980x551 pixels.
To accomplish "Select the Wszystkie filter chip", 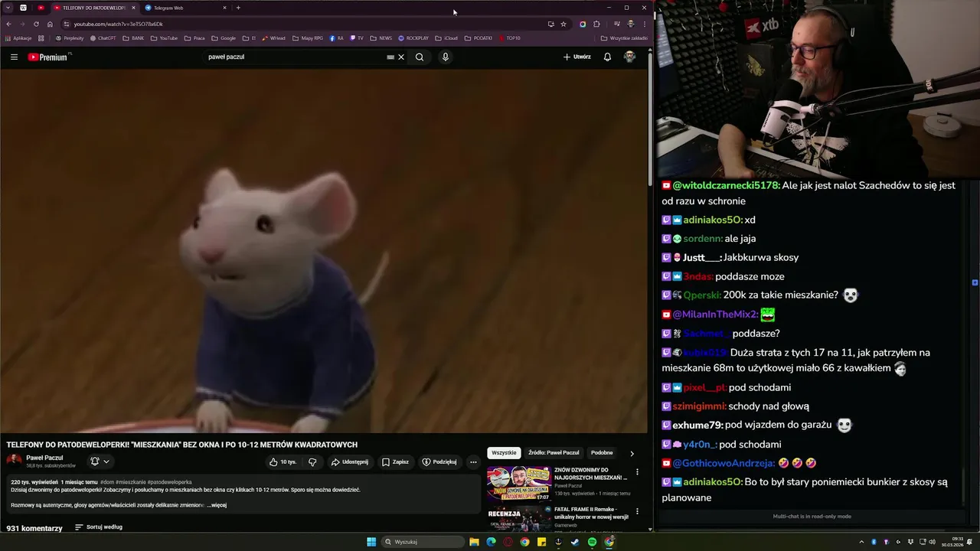I will 504,452.
